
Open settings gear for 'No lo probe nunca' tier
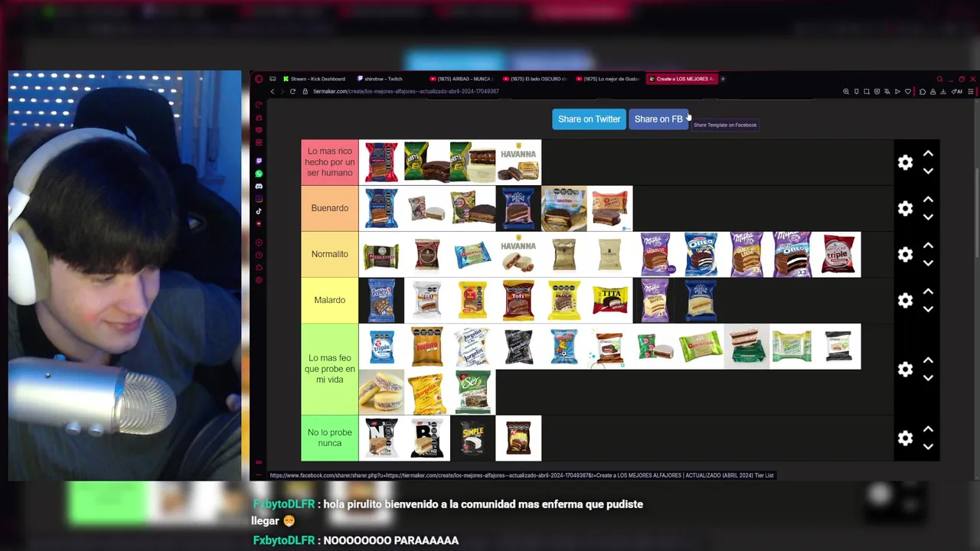905,438
